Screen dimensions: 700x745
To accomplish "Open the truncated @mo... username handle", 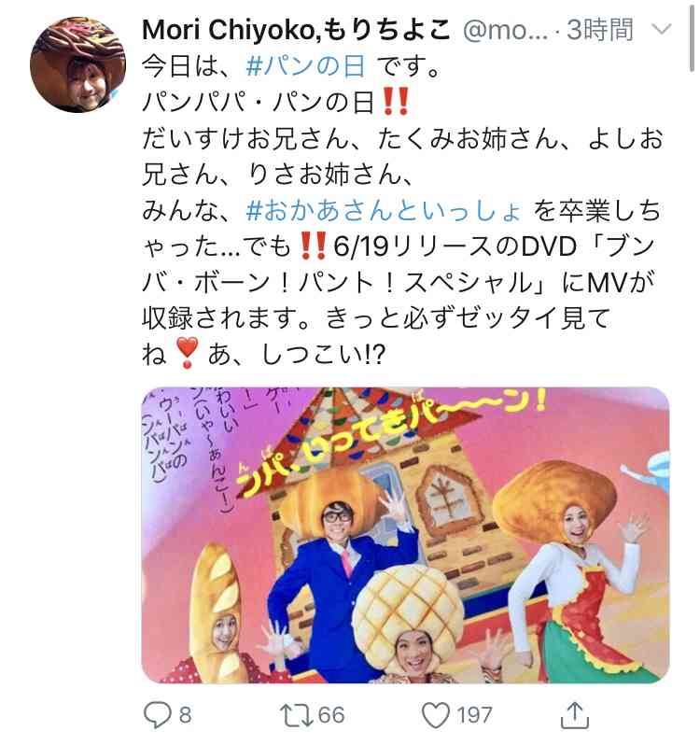I will (505, 30).
